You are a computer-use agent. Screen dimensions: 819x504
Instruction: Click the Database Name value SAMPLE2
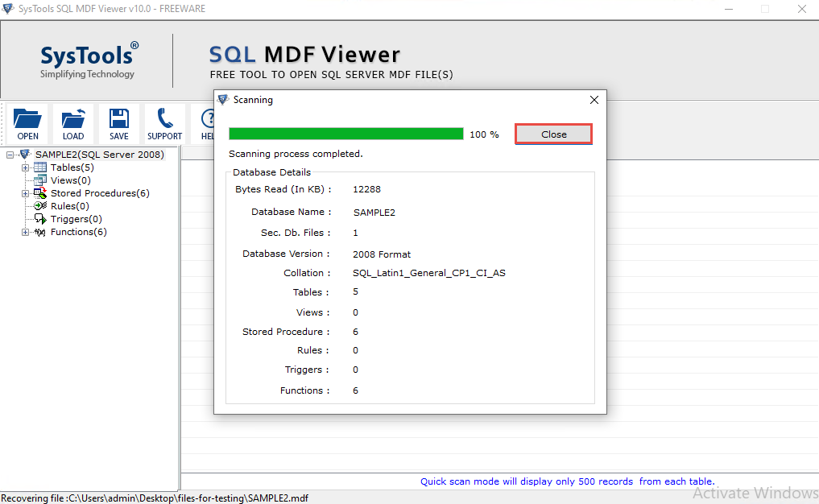[374, 213]
